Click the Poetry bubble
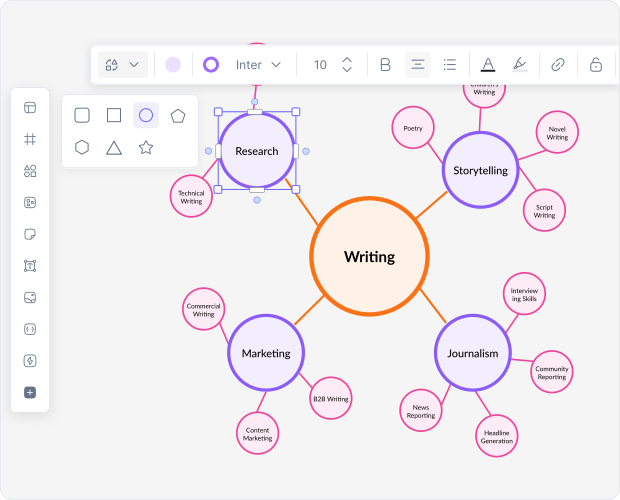This screenshot has height=500, width=620. tap(413, 128)
